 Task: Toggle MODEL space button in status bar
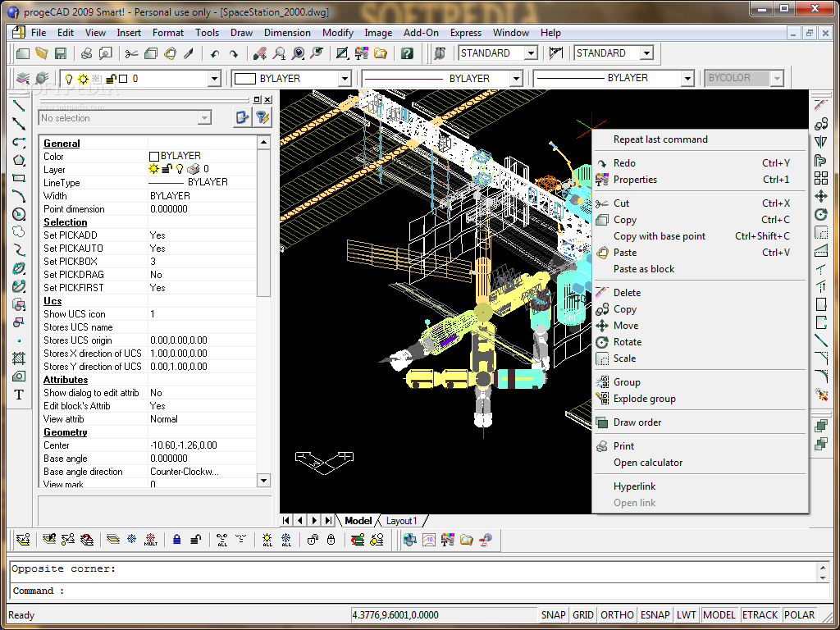[x=719, y=615]
